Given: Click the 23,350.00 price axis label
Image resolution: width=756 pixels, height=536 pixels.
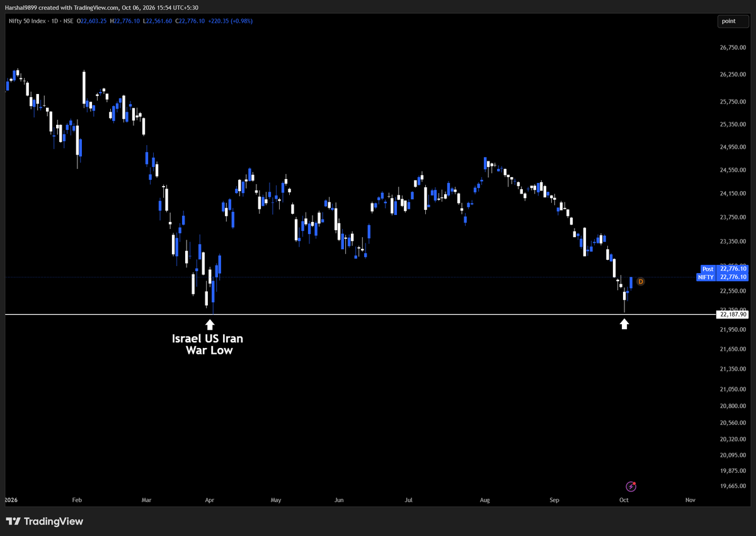Looking at the screenshot, I should [x=733, y=242].
